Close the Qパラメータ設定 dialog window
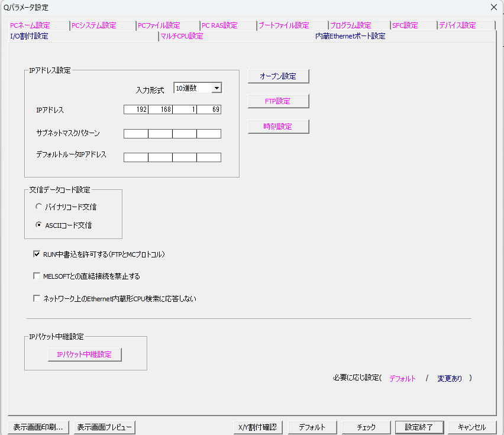The image size is (504, 435). (x=493, y=7)
